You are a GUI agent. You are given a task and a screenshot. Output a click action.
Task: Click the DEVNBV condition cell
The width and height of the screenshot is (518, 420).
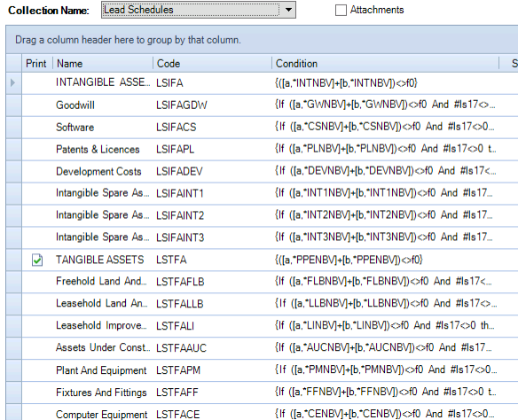(x=385, y=171)
